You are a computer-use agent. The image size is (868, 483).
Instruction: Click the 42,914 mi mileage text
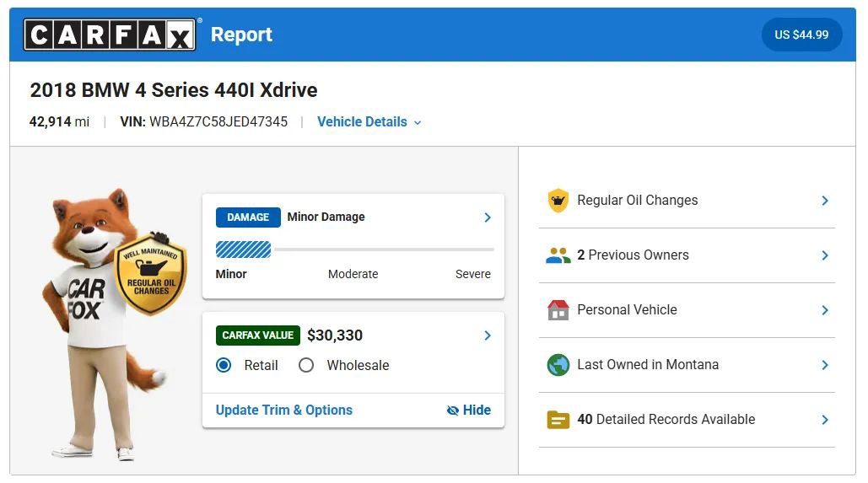(59, 121)
